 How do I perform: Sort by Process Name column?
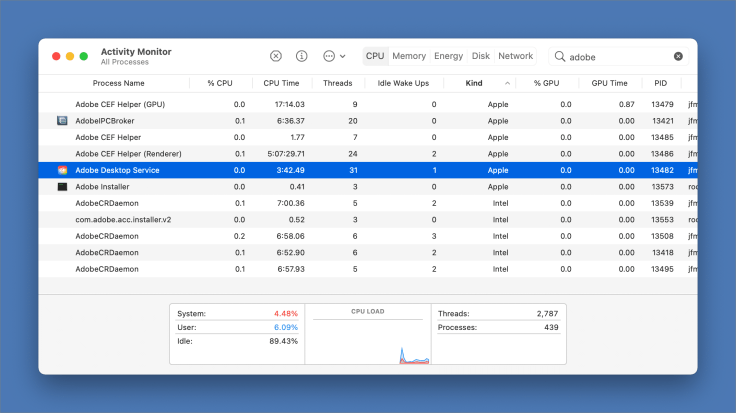(118, 83)
